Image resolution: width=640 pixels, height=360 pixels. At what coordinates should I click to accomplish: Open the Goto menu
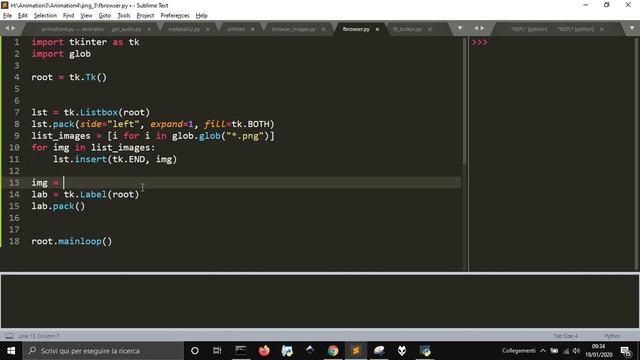105,16
